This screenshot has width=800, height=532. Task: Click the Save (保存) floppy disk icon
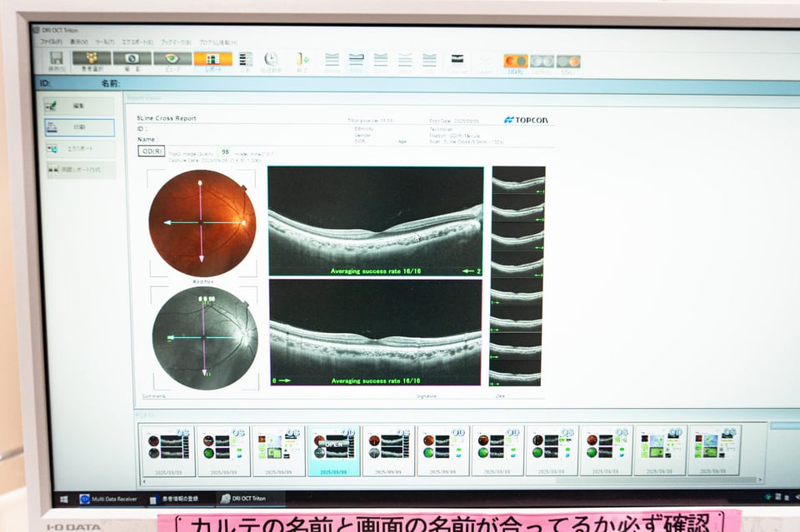(57, 60)
